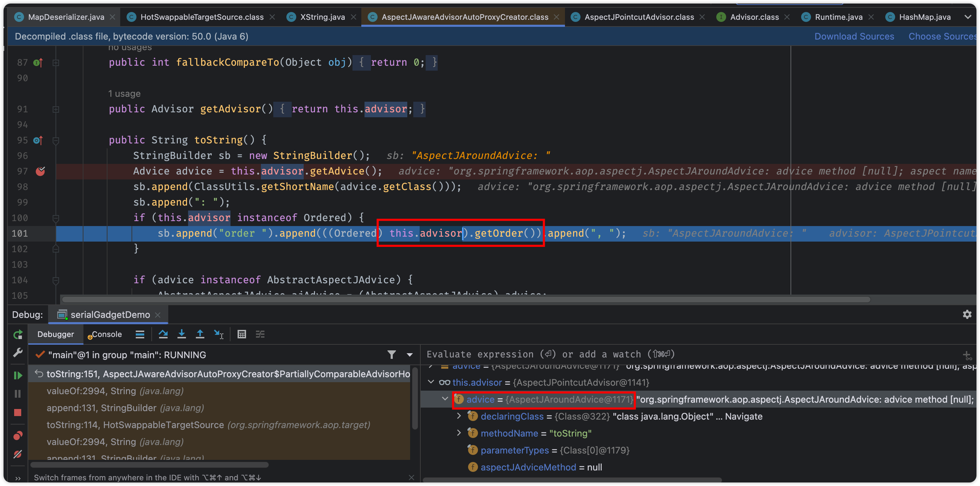This screenshot has height=486, width=980.
Task: Click the Trace Current Stream Chain icon
Action: (x=260, y=334)
